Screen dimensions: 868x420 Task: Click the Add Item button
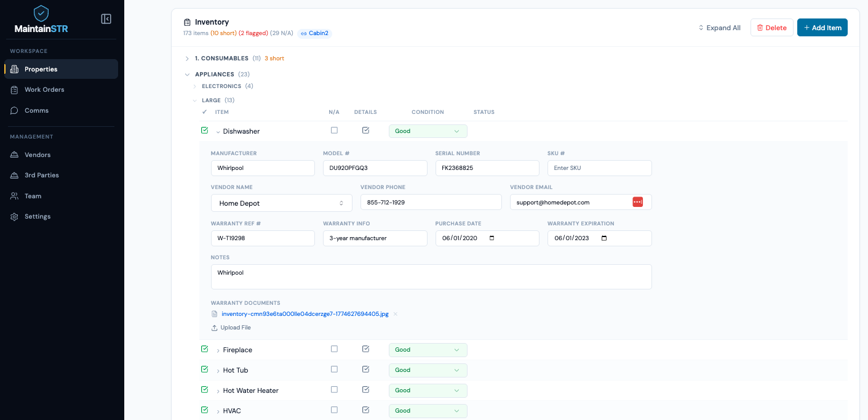(822, 28)
